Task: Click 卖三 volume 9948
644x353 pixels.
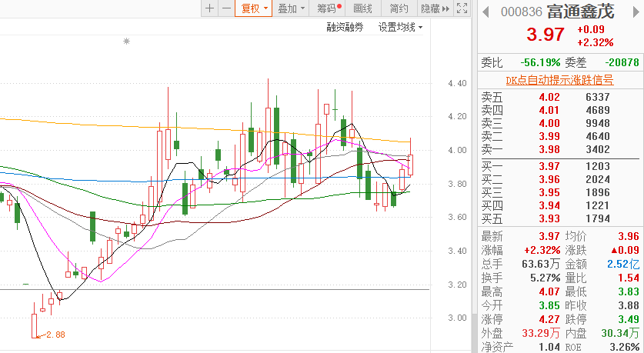Action: click(x=598, y=124)
